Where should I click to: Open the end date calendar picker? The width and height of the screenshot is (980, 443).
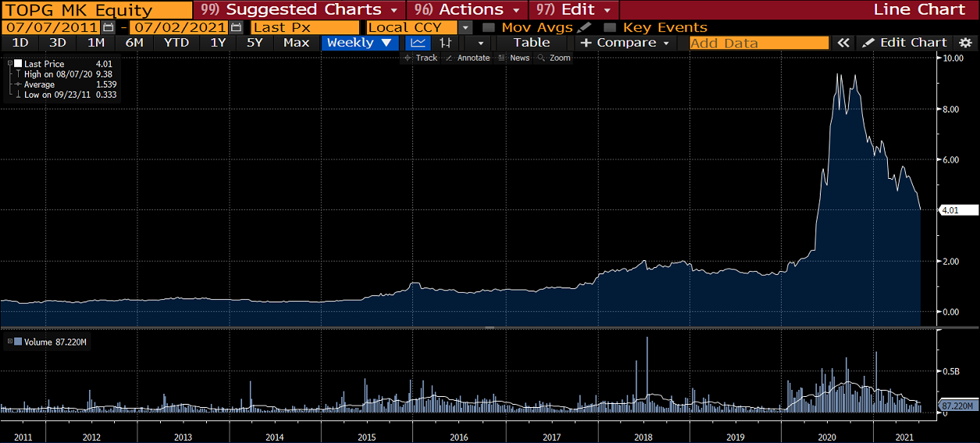point(236,27)
